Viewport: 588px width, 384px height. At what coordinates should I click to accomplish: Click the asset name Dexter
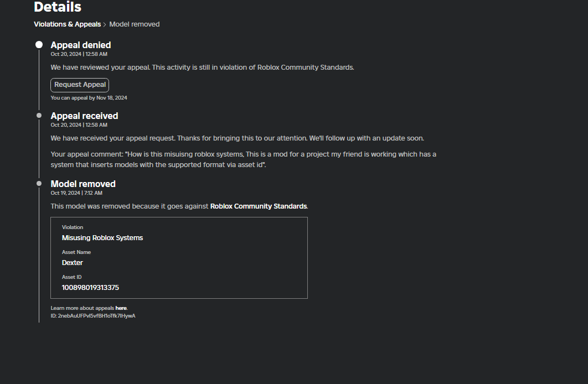click(x=72, y=262)
